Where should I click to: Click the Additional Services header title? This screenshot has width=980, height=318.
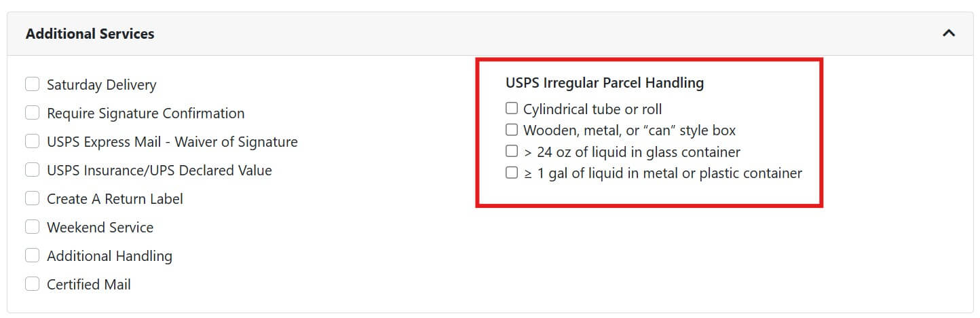coord(90,33)
